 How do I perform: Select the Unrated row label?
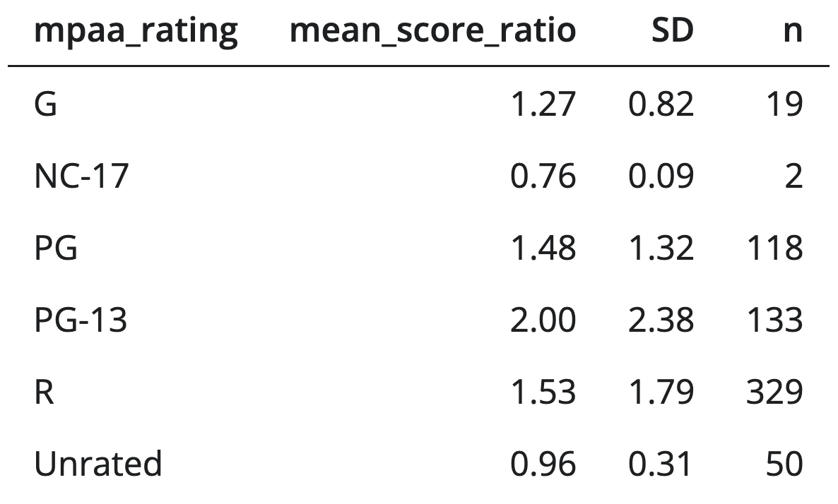(x=98, y=464)
